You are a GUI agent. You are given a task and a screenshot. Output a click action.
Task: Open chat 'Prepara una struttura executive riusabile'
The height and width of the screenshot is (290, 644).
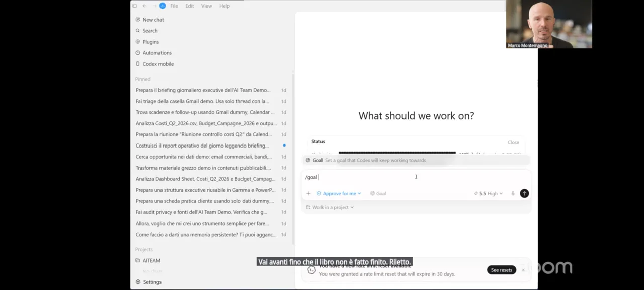211,190
